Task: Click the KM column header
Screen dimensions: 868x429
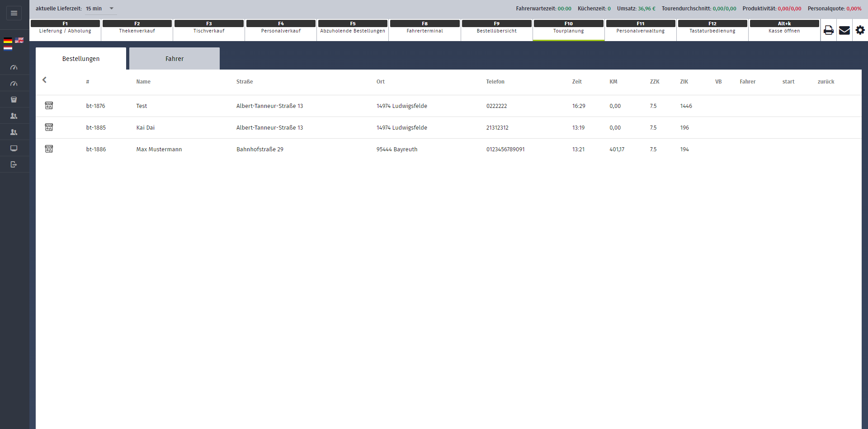Action: click(x=613, y=82)
